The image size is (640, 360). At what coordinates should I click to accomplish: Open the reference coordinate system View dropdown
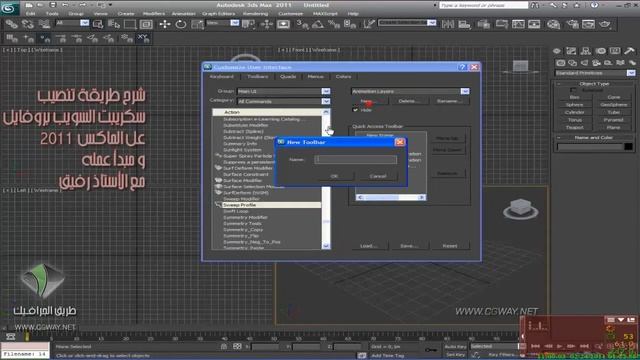click(x=222, y=23)
